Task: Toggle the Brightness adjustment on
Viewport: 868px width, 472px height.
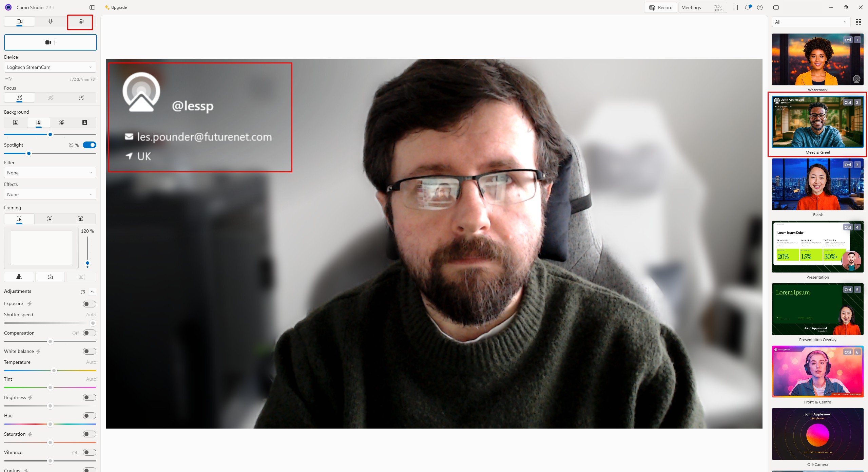Action: point(89,397)
